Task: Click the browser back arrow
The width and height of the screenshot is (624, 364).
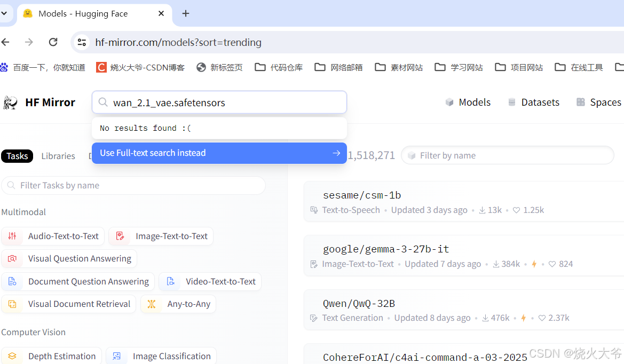Action: [x=5, y=42]
